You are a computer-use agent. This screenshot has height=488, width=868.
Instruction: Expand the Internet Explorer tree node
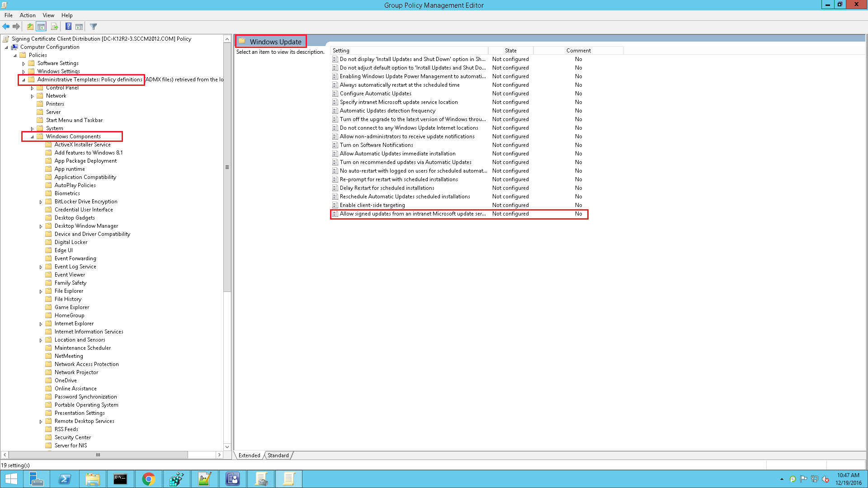click(41, 324)
